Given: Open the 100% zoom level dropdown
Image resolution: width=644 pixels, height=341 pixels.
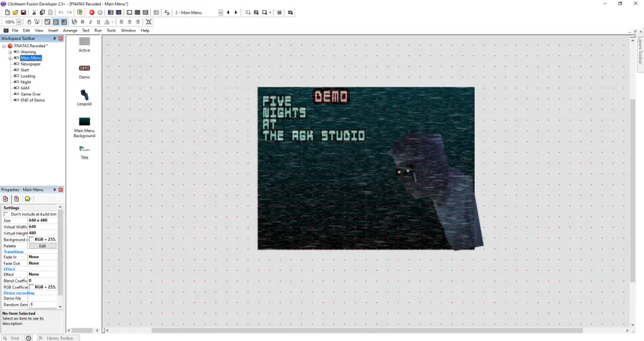Looking at the screenshot, I should 19,21.
